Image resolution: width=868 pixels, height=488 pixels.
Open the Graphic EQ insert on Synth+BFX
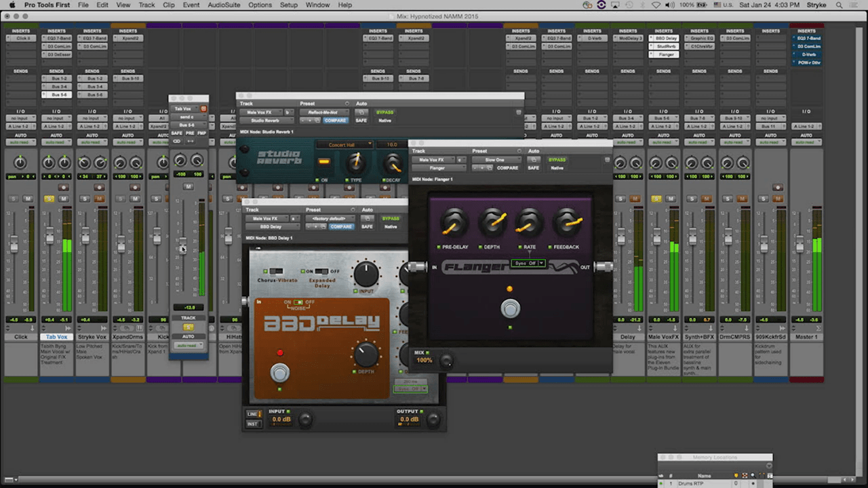tap(700, 39)
